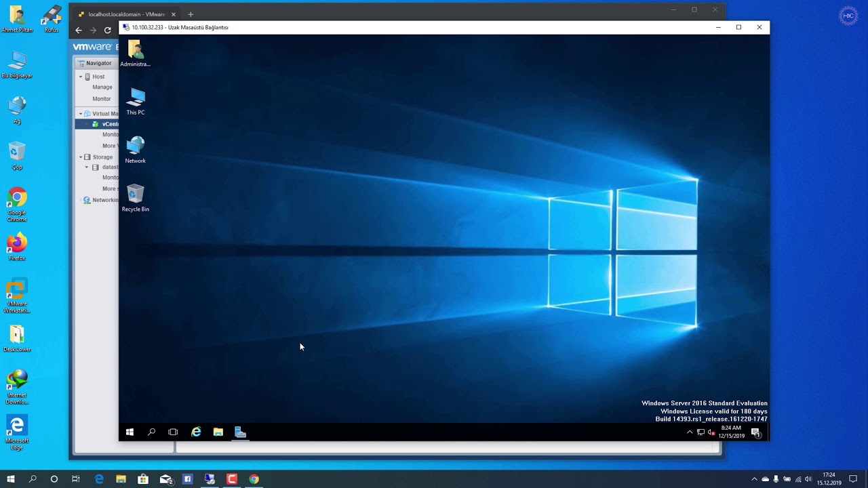Open a new Chrome tab
Image resolution: width=868 pixels, height=488 pixels.
[191, 14]
